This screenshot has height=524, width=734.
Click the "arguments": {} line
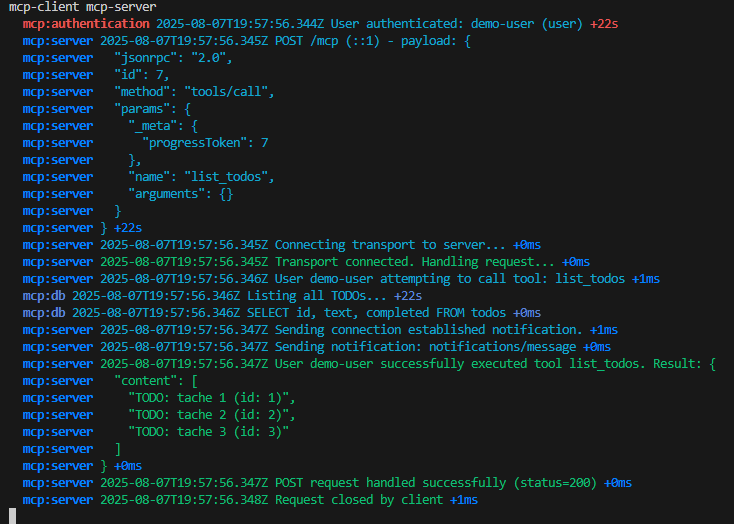pos(181,194)
